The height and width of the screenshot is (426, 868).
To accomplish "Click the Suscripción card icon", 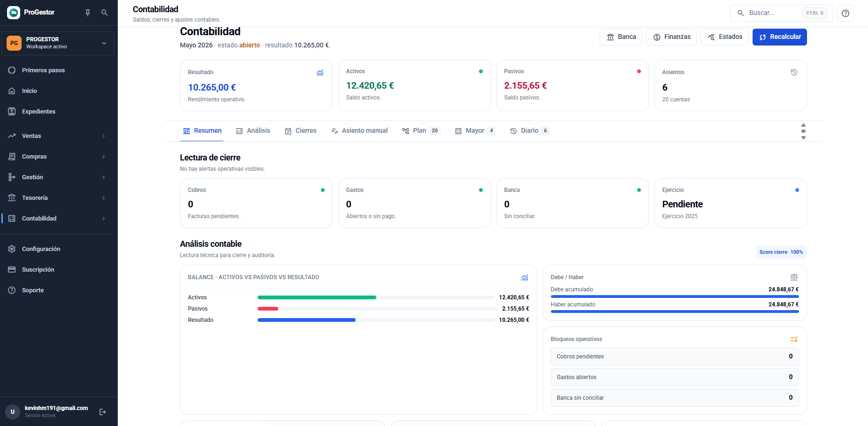I will click(x=12, y=270).
